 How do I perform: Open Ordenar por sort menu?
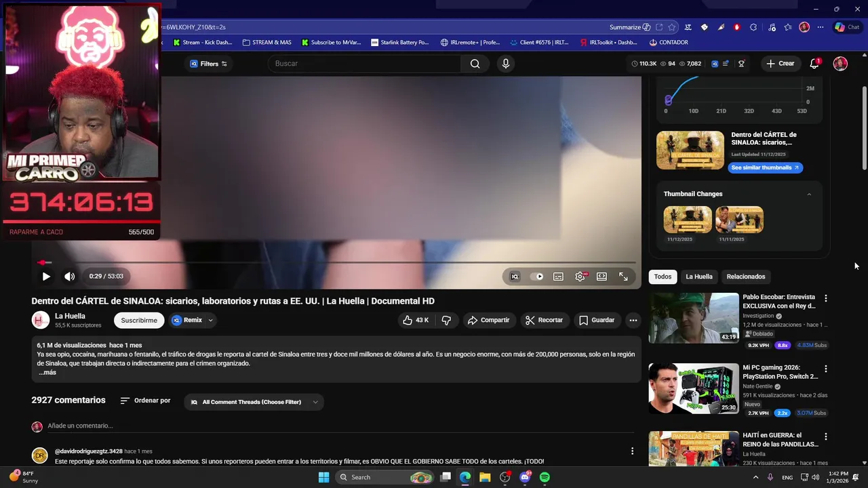[x=145, y=401]
